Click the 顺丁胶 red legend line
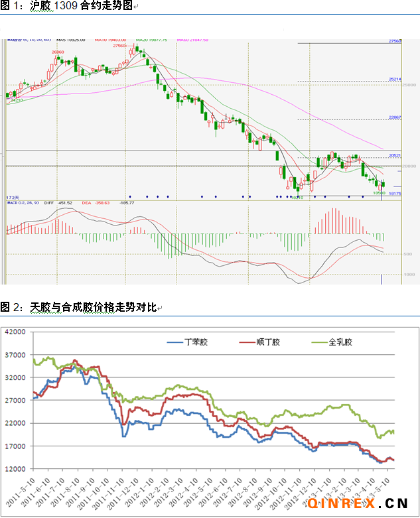The image size is (420, 518). coord(246,342)
